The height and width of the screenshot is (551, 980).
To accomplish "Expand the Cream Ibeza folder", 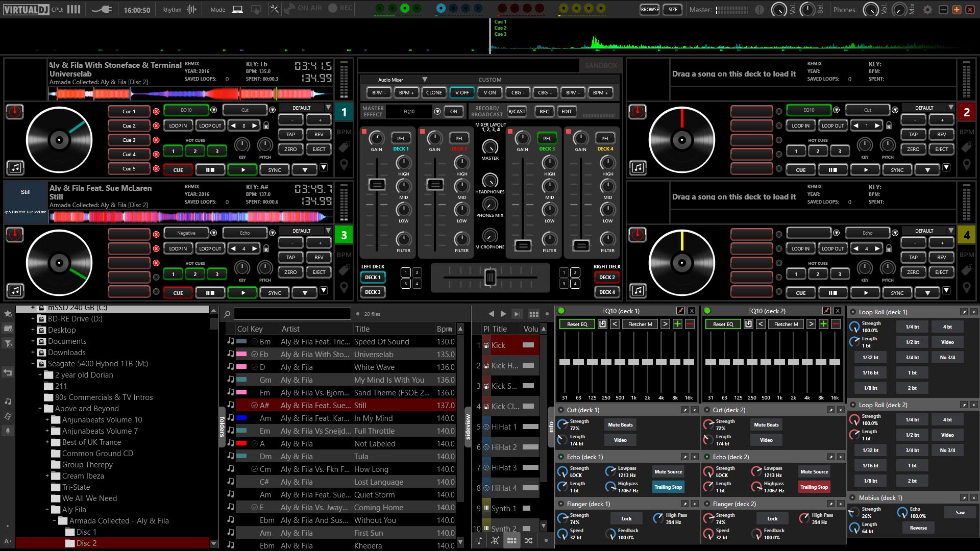I will click(x=47, y=476).
